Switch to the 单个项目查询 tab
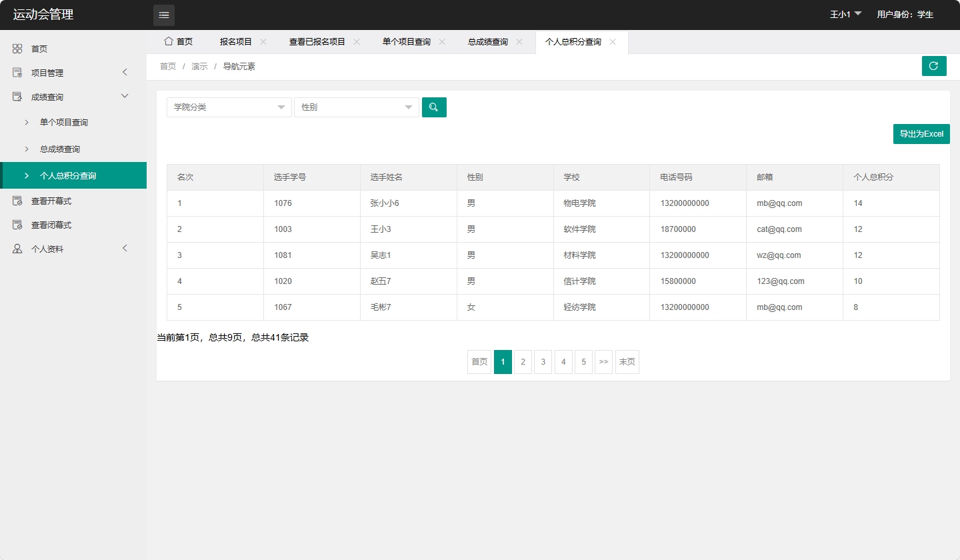 (407, 41)
